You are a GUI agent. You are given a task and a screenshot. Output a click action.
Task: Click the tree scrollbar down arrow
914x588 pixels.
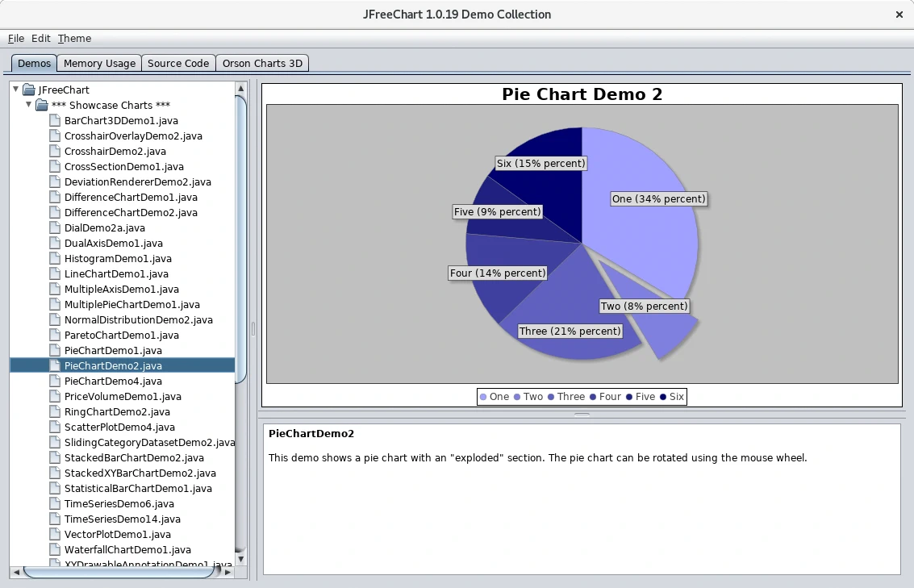[241, 558]
